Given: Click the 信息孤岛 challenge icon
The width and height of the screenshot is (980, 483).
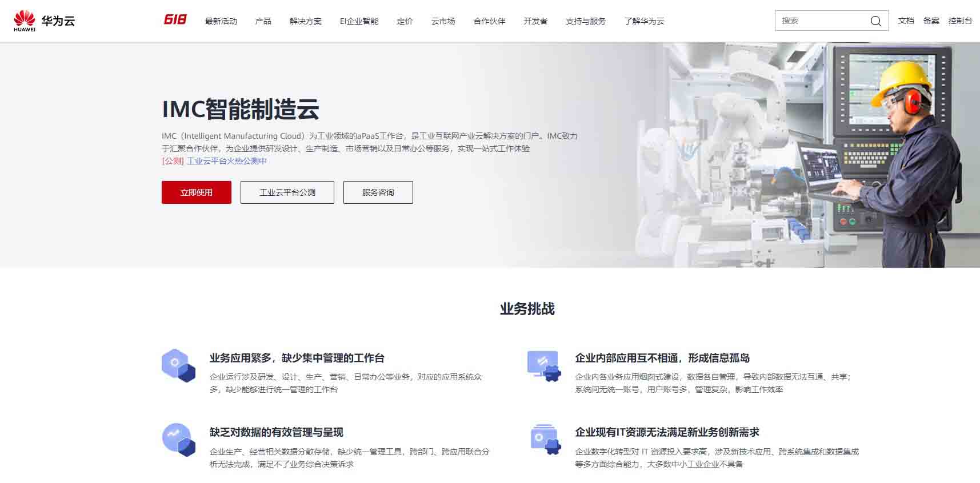Looking at the screenshot, I should click(544, 366).
